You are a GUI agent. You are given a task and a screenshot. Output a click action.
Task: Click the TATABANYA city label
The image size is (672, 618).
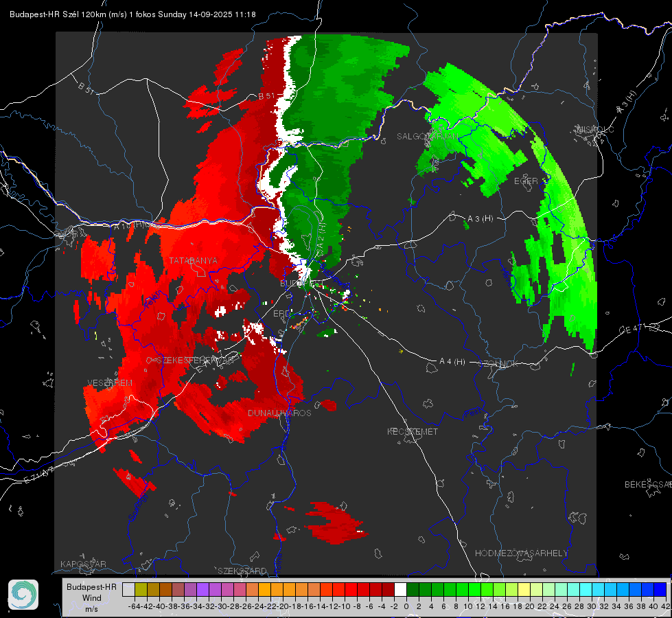click(193, 260)
